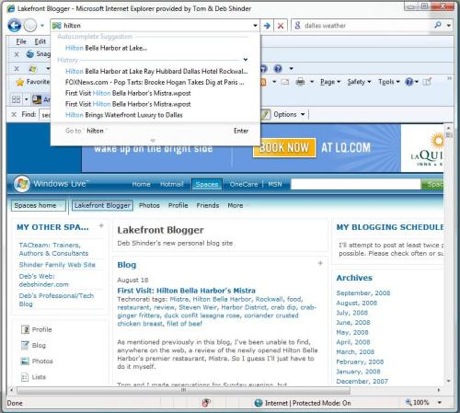
Task: Select autocomplete 'Hilton Bella Harbor at Lake...'
Action: [106, 48]
